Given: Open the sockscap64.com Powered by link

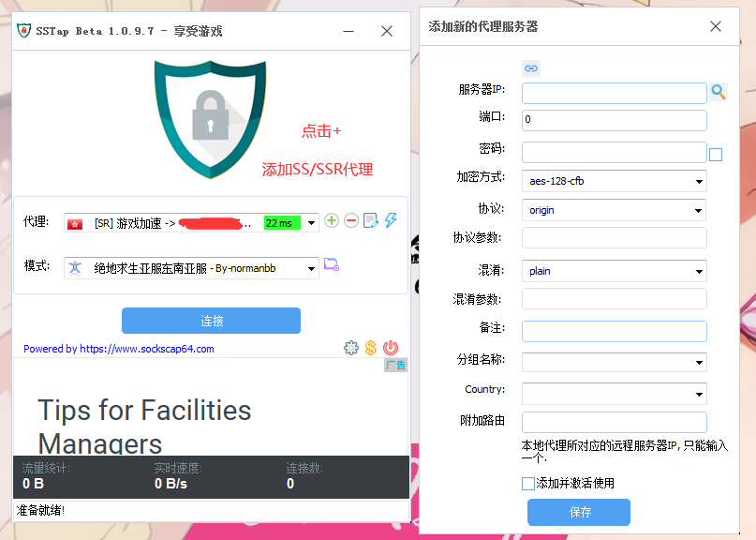Looking at the screenshot, I should tap(119, 349).
